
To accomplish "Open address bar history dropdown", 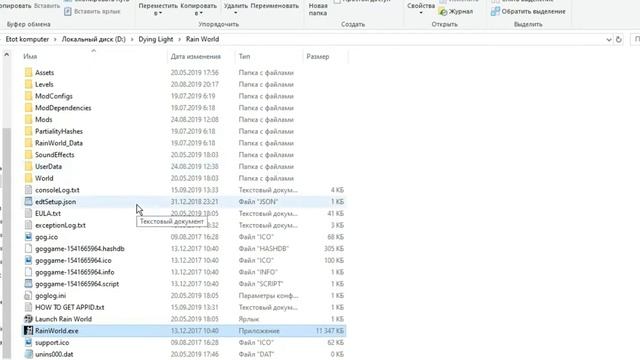I will (x=609, y=40).
